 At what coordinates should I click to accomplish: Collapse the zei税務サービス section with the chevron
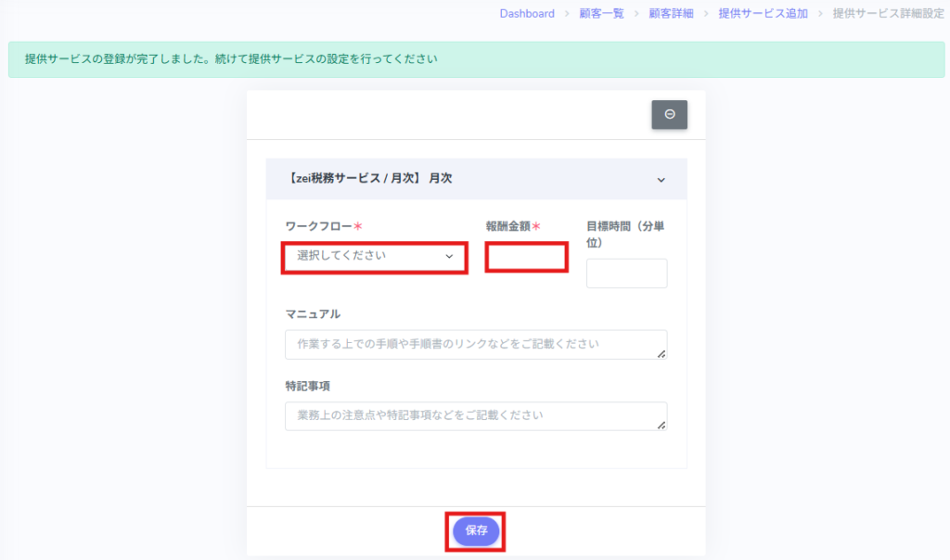pyautogui.click(x=661, y=179)
